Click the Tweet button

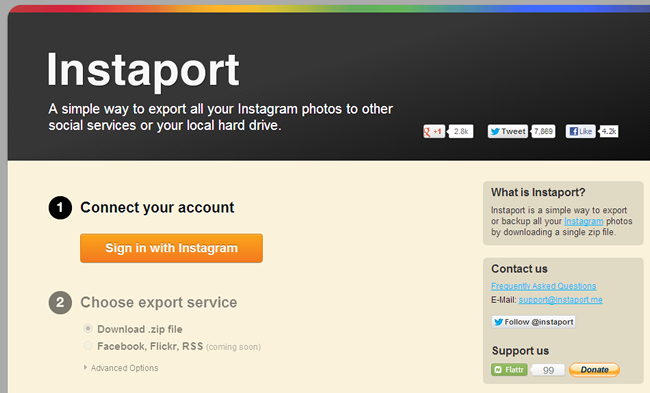pos(508,131)
